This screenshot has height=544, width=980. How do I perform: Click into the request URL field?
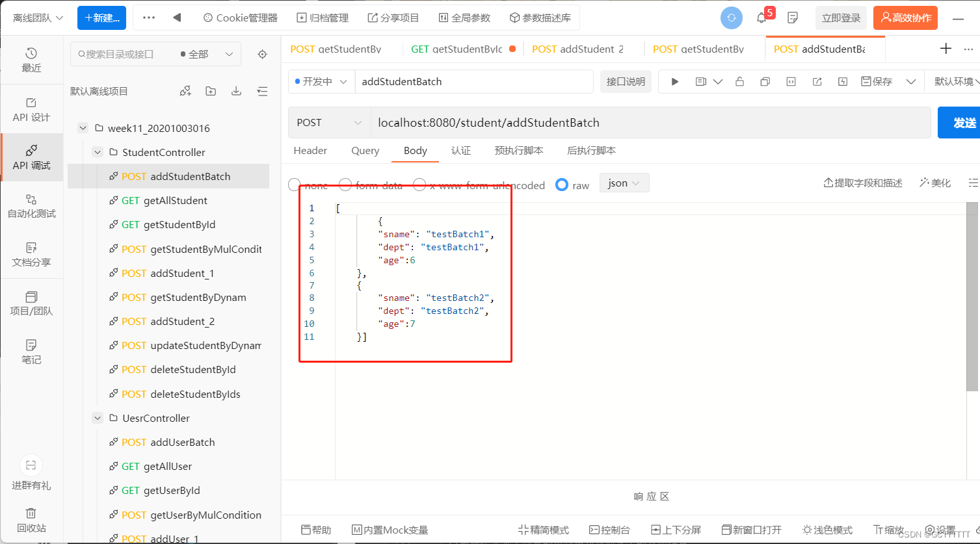click(650, 122)
